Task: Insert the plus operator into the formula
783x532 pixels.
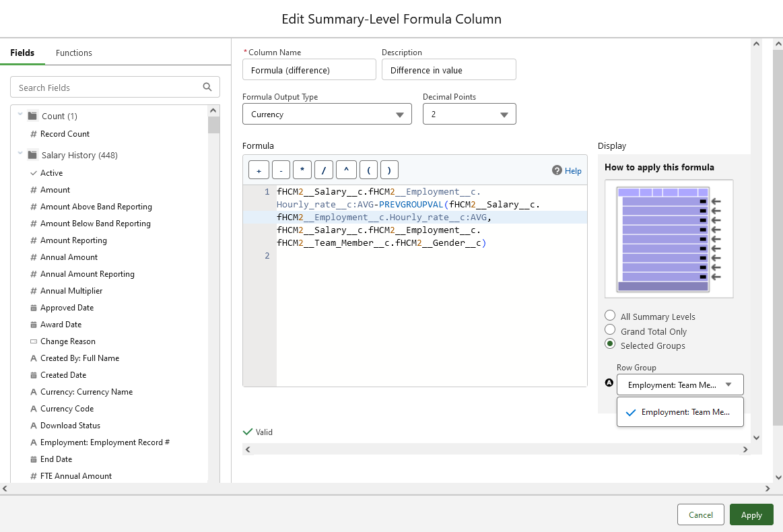Action: 259,170
